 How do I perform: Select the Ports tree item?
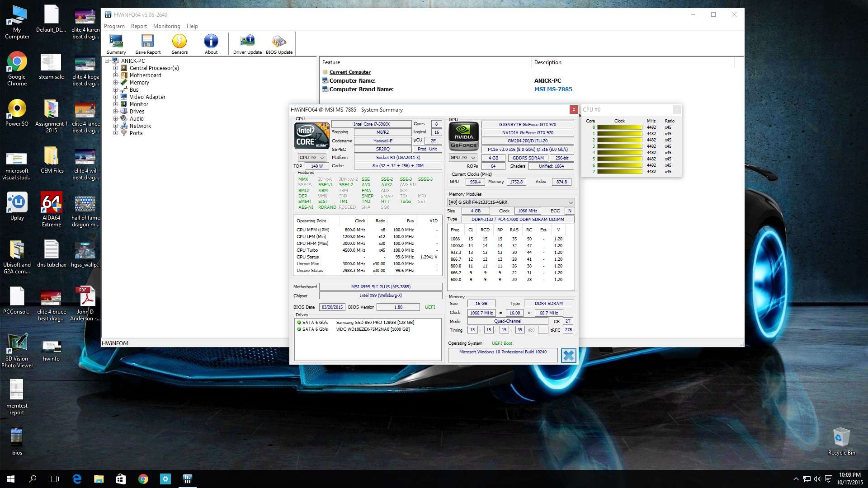tap(136, 133)
